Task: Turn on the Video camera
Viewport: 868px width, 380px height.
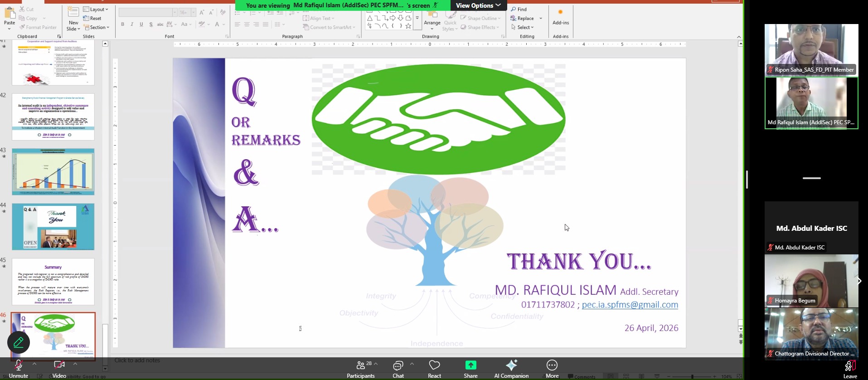Action: [59, 369]
